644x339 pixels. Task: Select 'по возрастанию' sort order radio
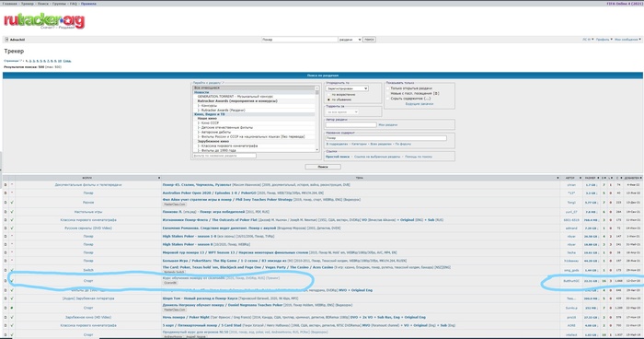pos(328,95)
